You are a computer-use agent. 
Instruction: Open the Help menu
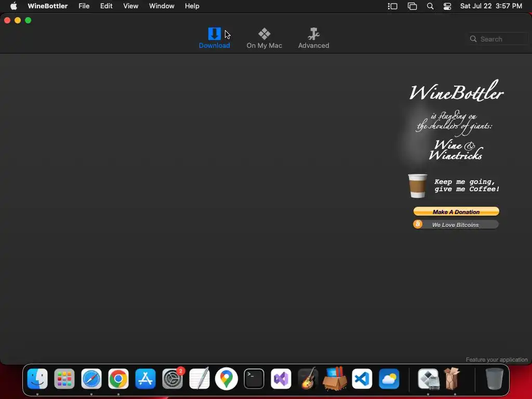click(x=192, y=6)
